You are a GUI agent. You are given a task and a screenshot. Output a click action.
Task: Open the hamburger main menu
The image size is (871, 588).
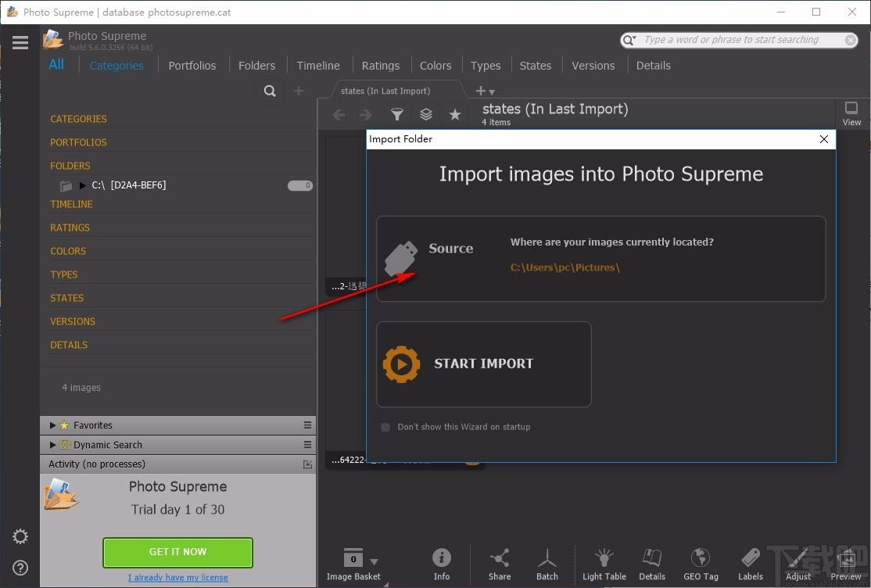pyautogui.click(x=20, y=42)
